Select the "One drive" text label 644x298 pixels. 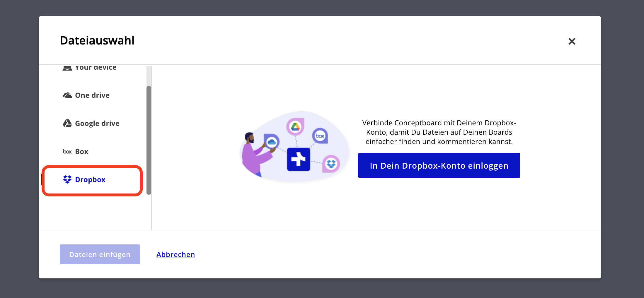(x=92, y=95)
